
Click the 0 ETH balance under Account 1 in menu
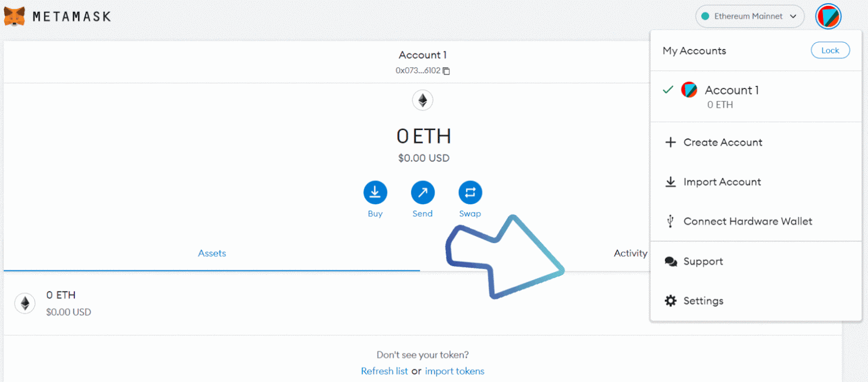coord(720,105)
